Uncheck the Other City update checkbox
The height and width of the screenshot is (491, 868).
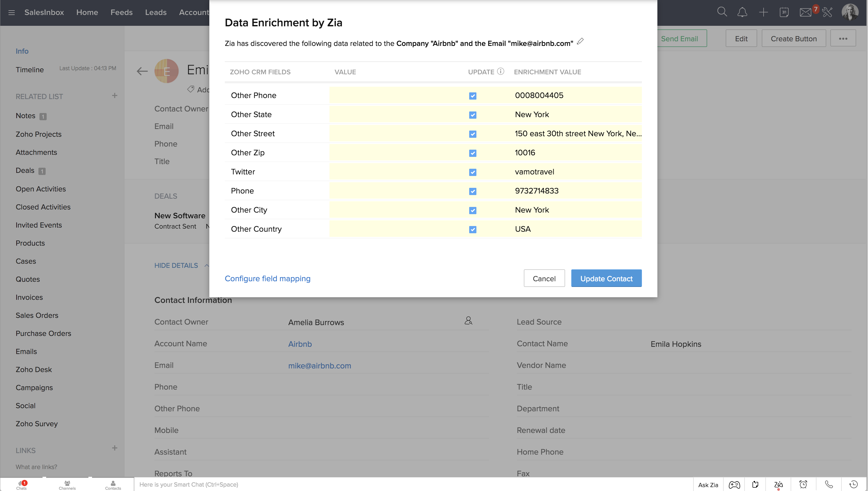[x=473, y=211]
